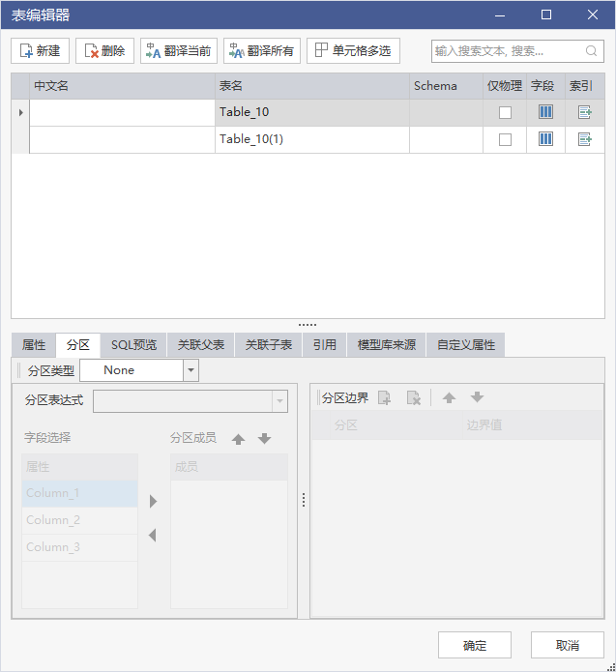Switch to the 关联父表 tab

tap(201, 345)
